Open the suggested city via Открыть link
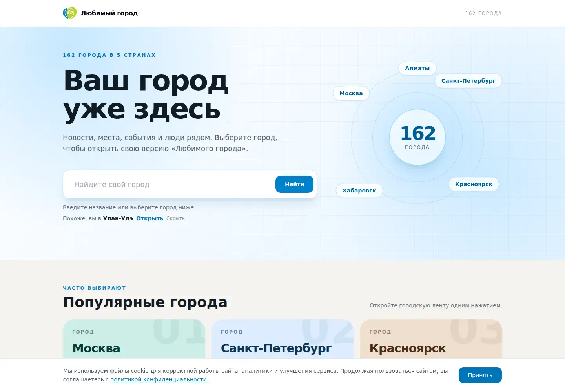This screenshot has height=392, width=565. click(149, 218)
